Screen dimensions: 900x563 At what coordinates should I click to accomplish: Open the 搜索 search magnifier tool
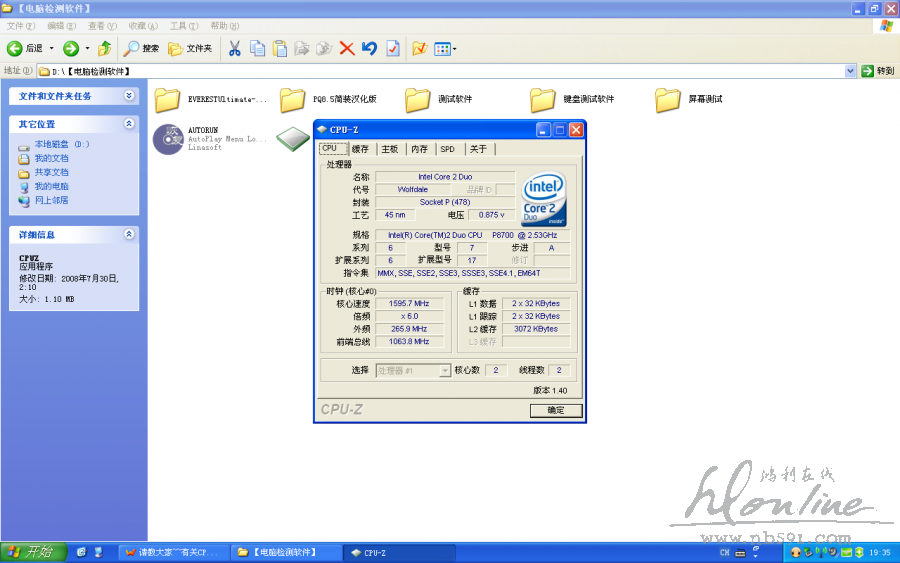click(141, 48)
